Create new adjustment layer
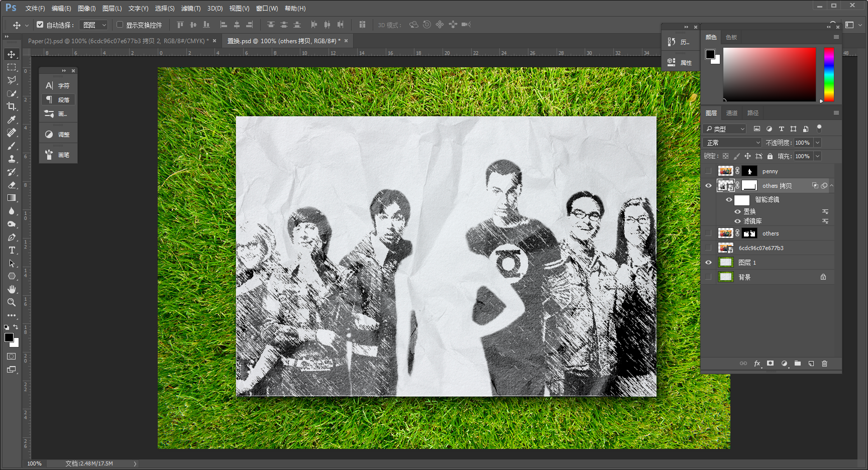The height and width of the screenshot is (470, 868). point(784,364)
